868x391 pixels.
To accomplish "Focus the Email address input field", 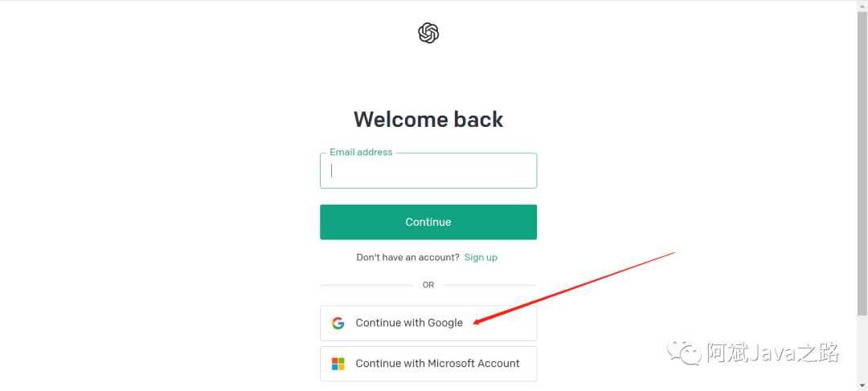I will 428,171.
